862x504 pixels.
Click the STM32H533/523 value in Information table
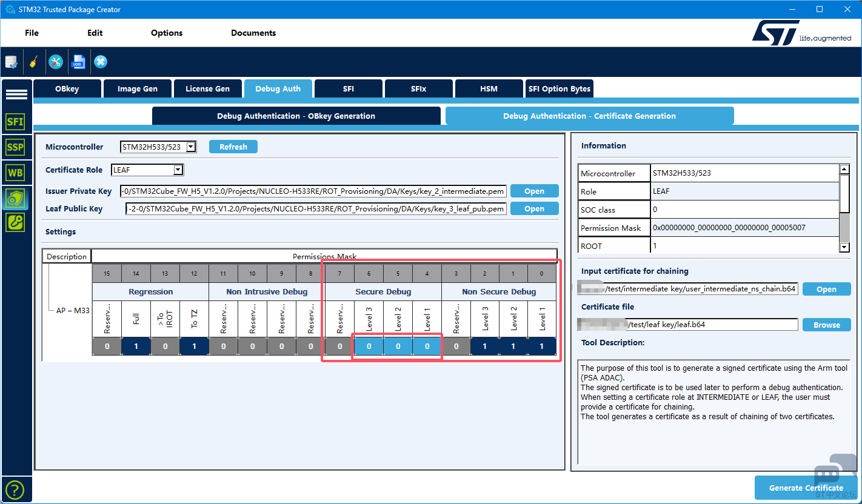point(681,173)
